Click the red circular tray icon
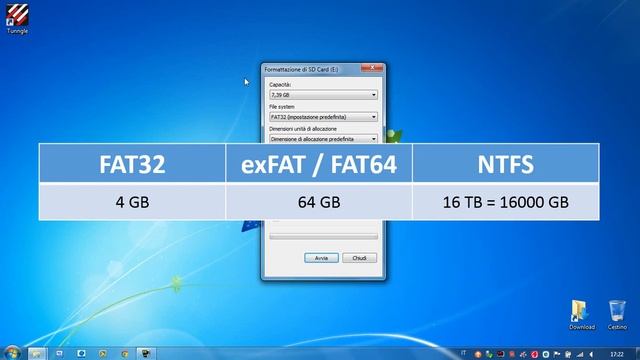 coord(534,355)
